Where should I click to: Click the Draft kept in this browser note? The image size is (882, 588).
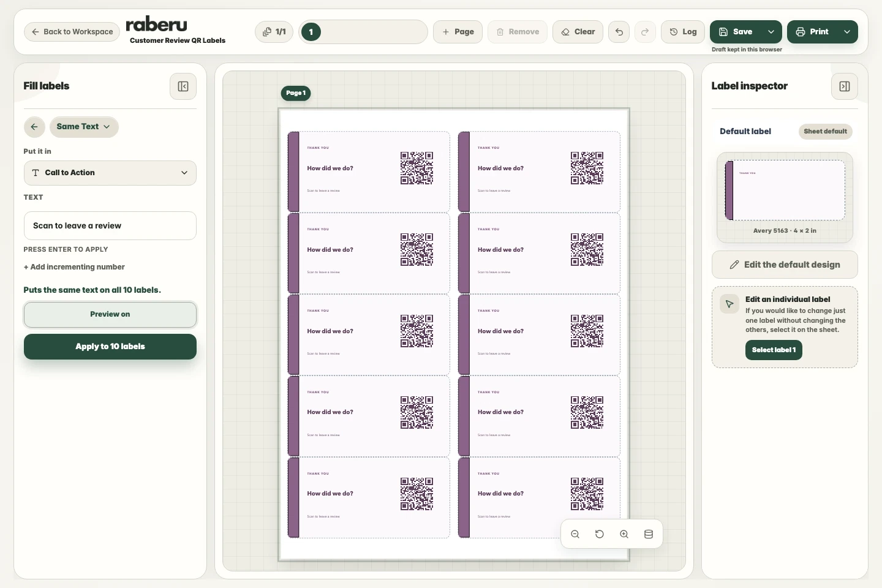[747, 50]
